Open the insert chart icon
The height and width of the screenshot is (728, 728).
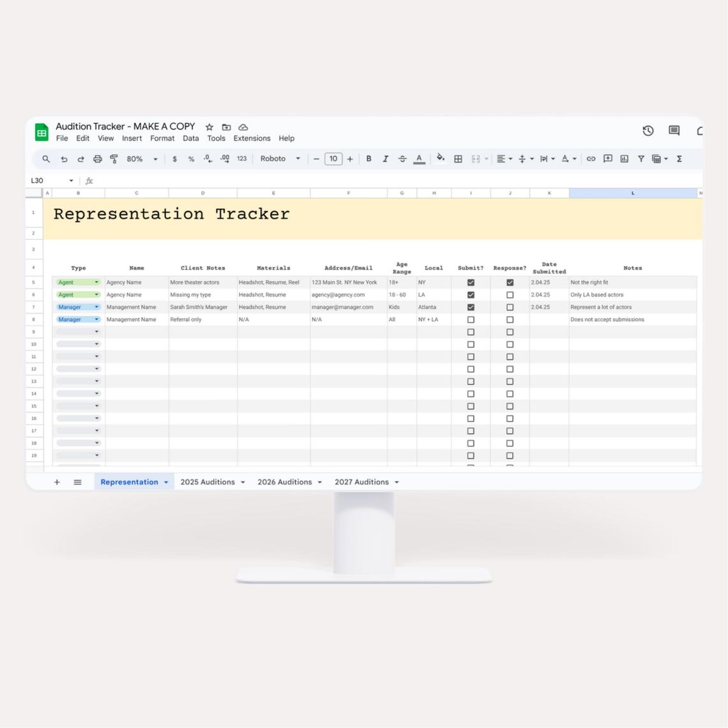624,158
